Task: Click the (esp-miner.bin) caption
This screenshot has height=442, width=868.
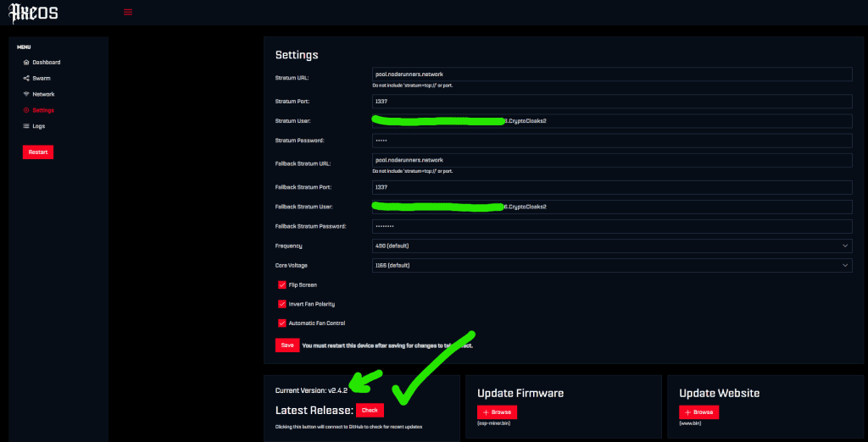Action: click(494, 423)
